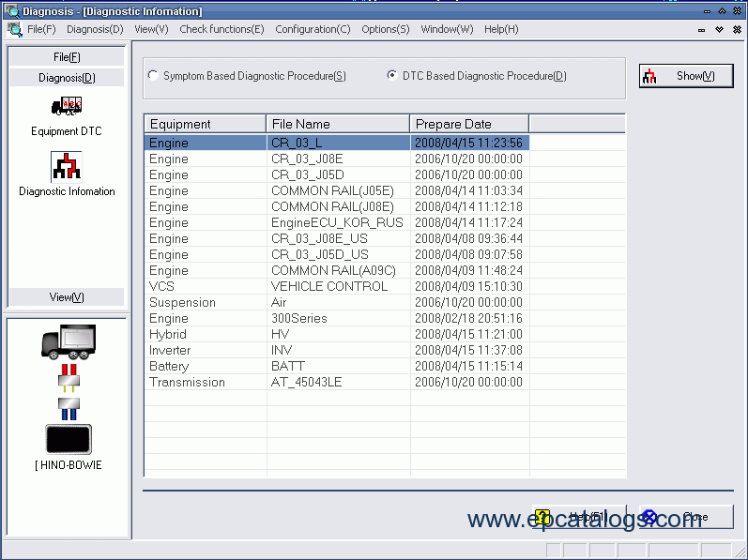Open the Check functions(E) menu

[x=221, y=29]
